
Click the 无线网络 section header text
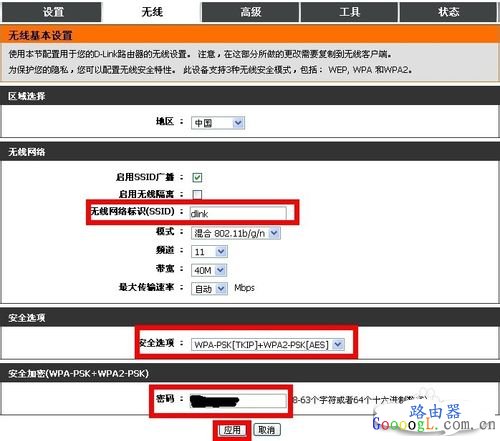27,152
